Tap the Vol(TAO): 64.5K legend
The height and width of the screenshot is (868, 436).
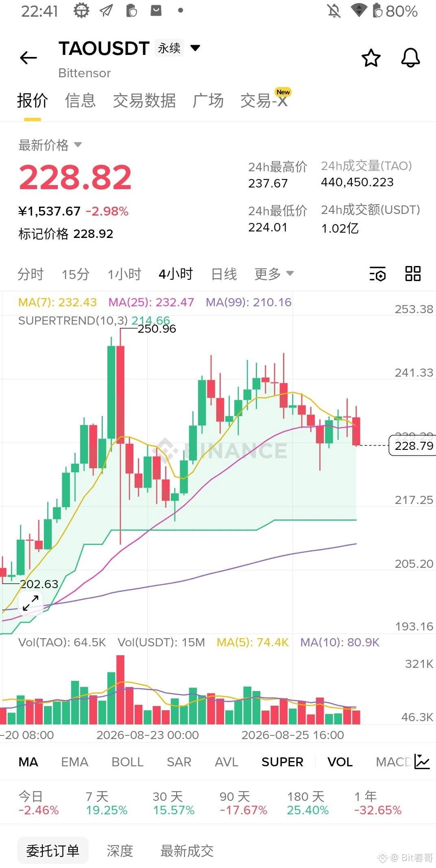click(62, 642)
